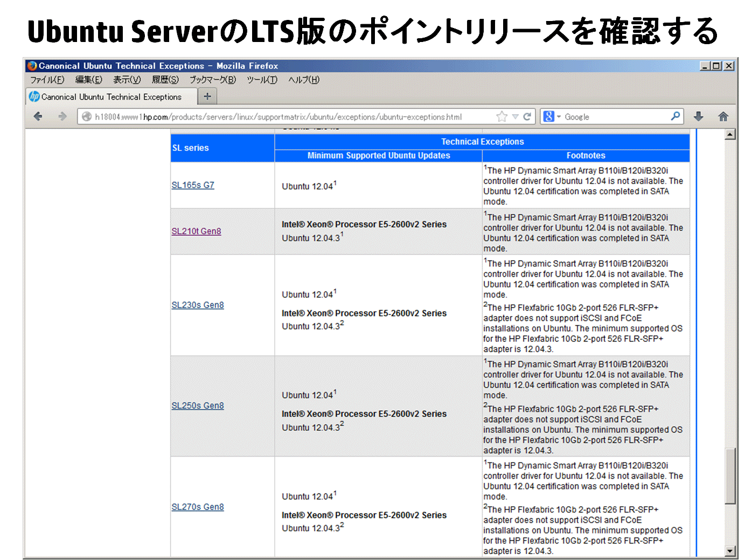Screen dimensions: 745x560
Task: Click Ubuntu 12.04.3 in SL230s Gen8 row
Action: pos(312,325)
